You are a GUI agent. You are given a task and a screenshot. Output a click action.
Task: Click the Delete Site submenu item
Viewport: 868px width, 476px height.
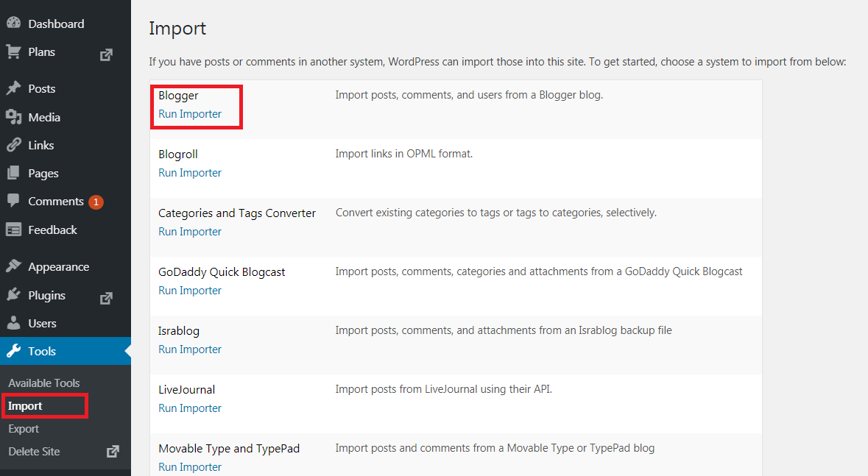tap(34, 452)
